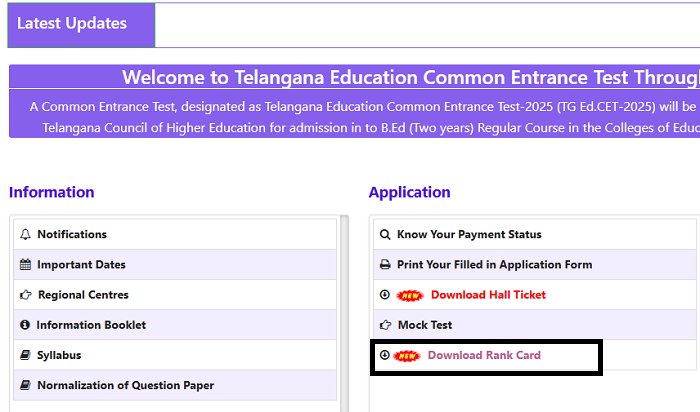Open the Notifications link

pos(72,234)
